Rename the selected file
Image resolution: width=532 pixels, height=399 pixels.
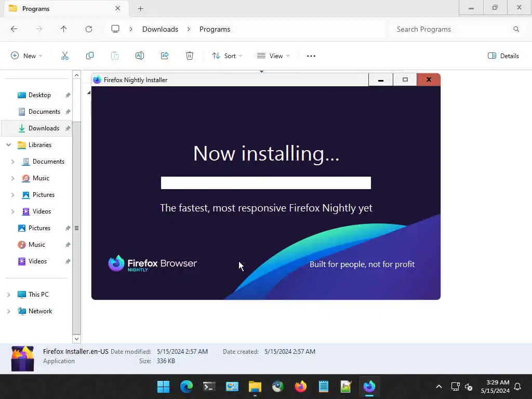[x=140, y=56]
